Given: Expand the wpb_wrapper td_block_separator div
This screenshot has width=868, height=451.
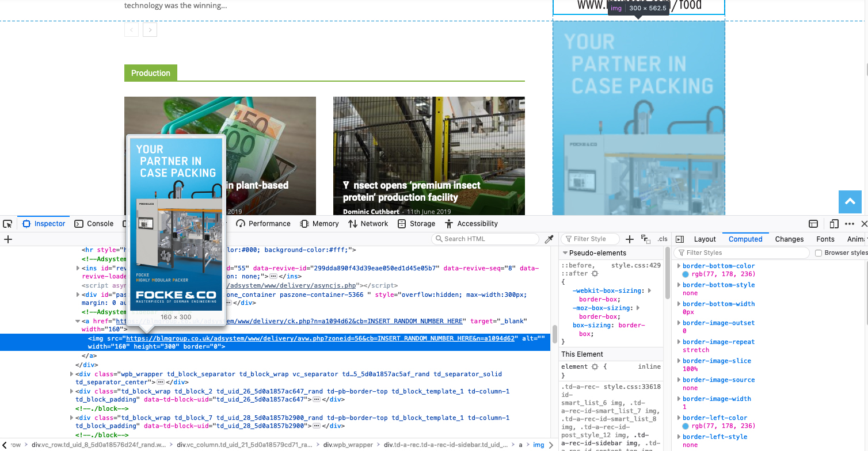Looking at the screenshot, I should tap(72, 374).
